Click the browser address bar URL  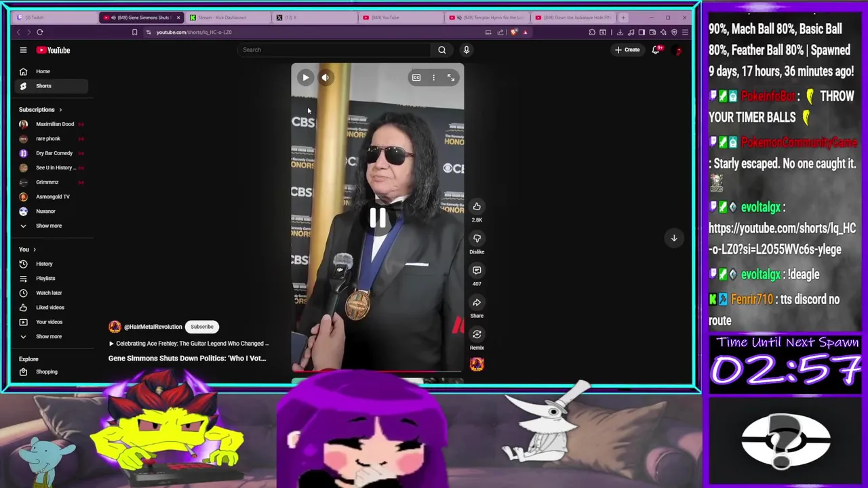point(194,32)
